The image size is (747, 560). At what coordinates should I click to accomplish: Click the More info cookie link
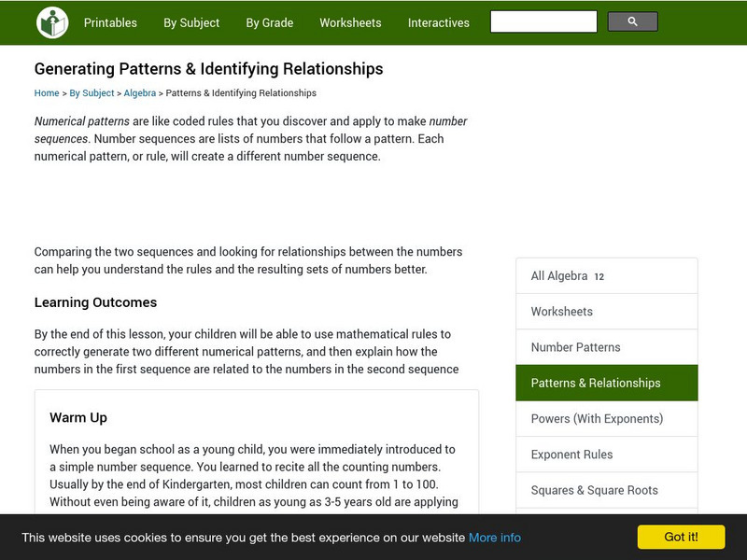[495, 538]
